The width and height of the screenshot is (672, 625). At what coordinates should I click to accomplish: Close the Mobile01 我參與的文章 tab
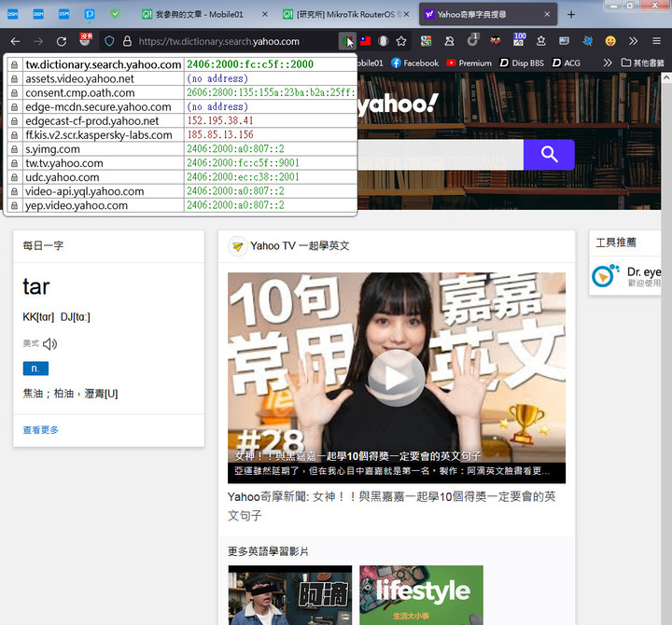(x=265, y=15)
